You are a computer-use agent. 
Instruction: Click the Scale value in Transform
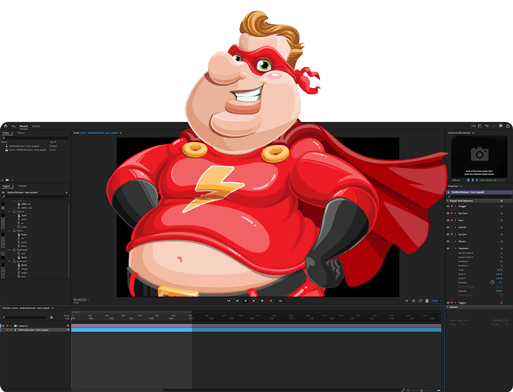(499, 270)
